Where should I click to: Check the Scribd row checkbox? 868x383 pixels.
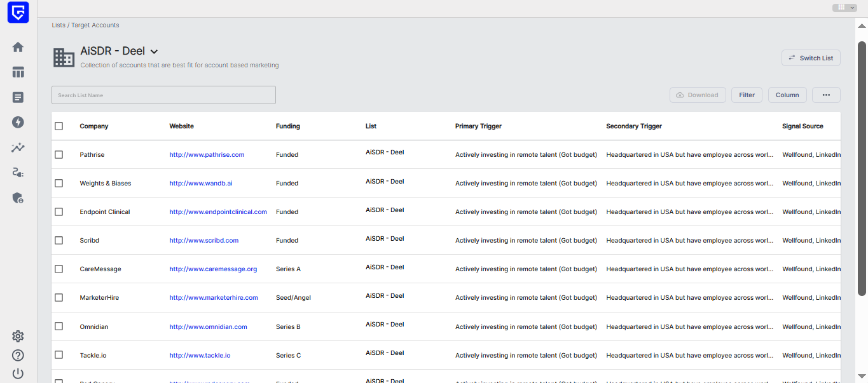(x=59, y=240)
